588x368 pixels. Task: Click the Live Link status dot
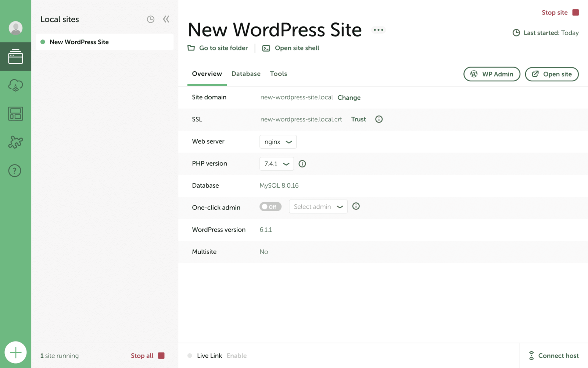tap(190, 355)
